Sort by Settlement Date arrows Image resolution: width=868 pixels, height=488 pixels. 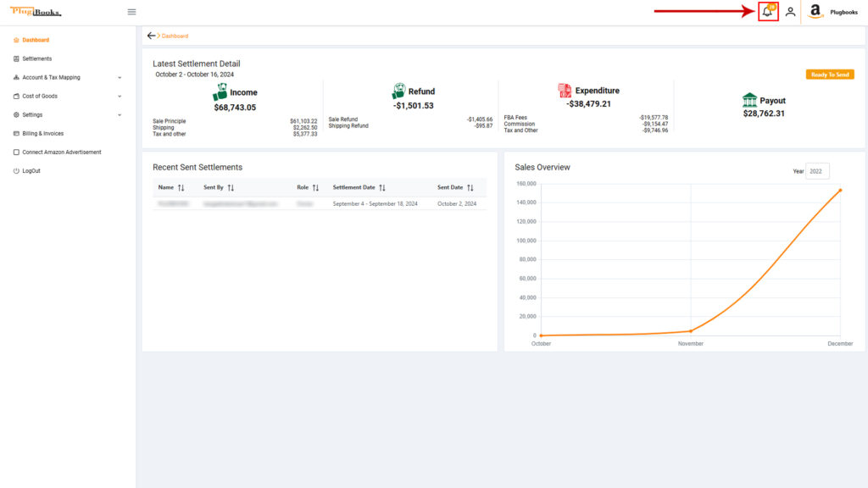tap(382, 187)
